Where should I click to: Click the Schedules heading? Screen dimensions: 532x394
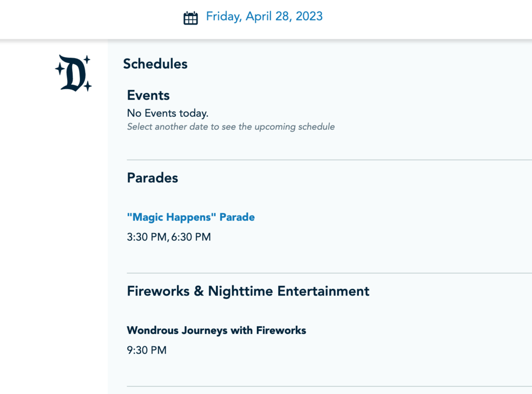(155, 64)
